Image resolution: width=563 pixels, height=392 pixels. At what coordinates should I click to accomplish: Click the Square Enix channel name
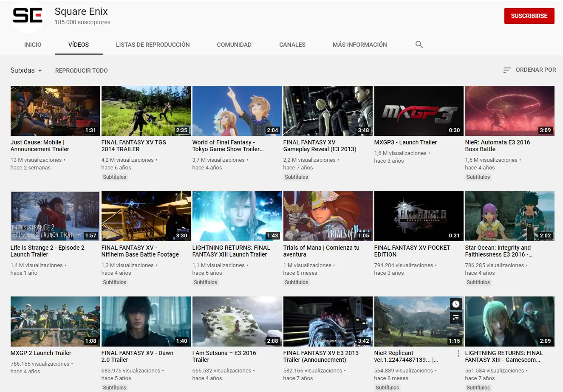click(x=81, y=11)
